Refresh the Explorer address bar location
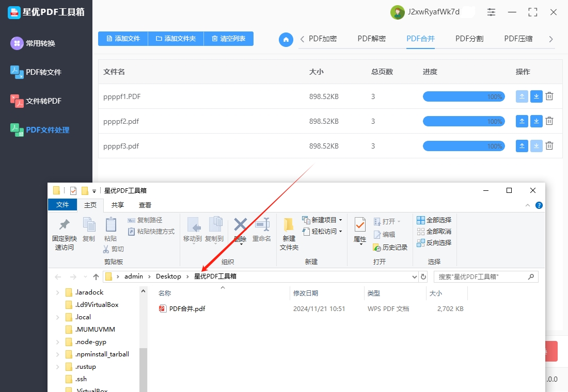This screenshot has width=568, height=392. point(423,277)
